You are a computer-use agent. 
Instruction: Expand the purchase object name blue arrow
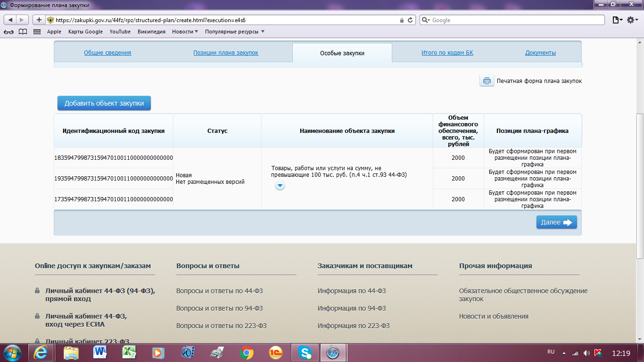(x=280, y=186)
